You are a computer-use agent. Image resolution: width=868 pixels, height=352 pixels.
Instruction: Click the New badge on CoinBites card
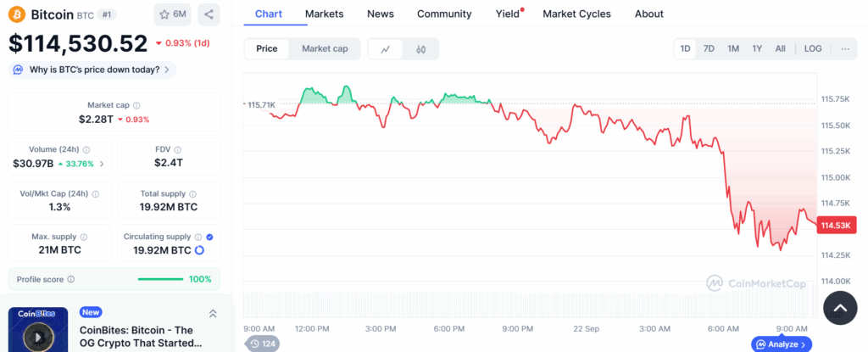click(91, 312)
